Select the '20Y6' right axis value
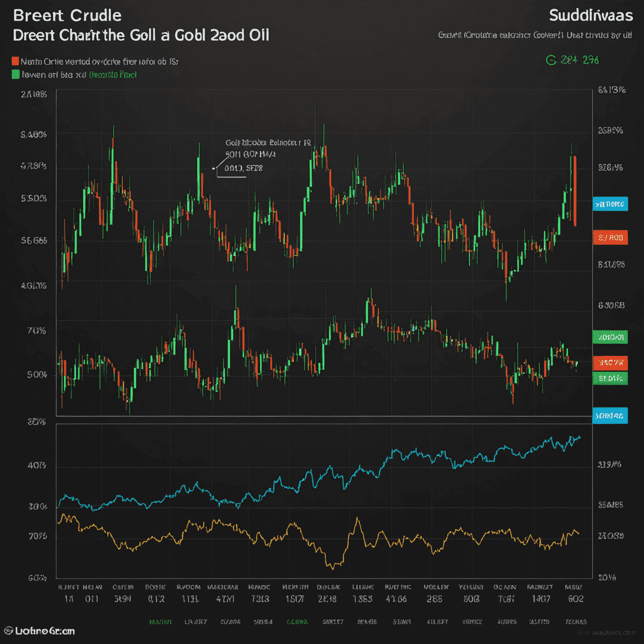The height and width of the screenshot is (644, 644). [607, 577]
